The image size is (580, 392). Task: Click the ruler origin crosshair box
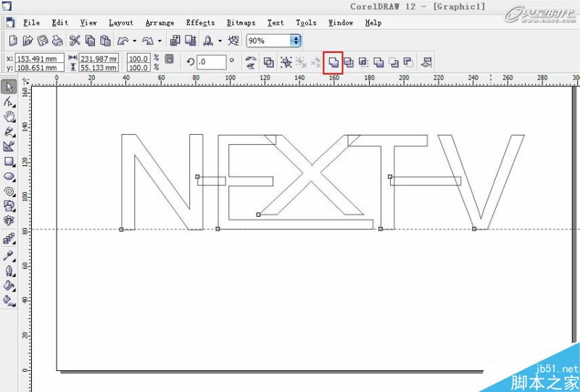click(25, 80)
